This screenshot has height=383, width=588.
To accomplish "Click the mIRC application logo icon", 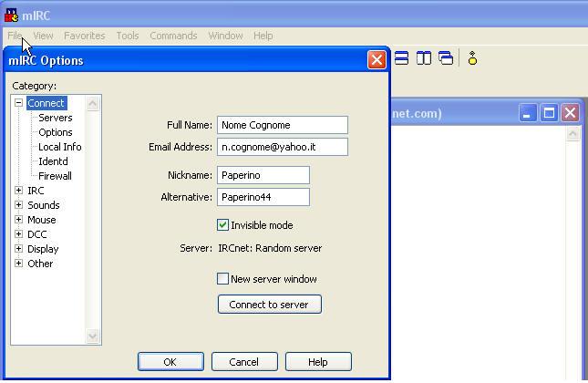I will pyautogui.click(x=12, y=13).
